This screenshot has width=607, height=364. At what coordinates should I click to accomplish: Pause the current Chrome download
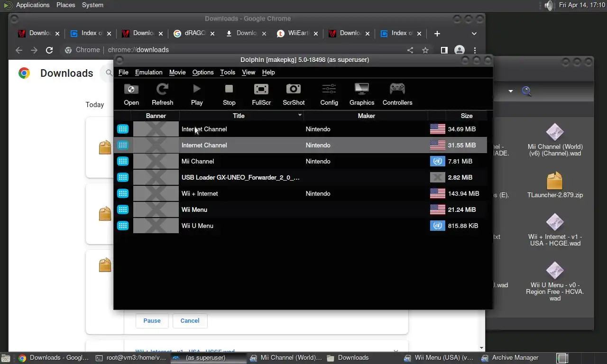[x=152, y=320]
